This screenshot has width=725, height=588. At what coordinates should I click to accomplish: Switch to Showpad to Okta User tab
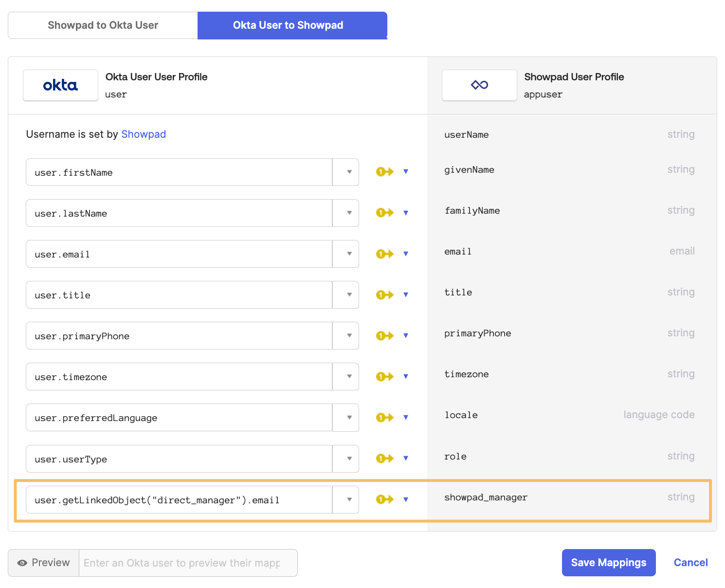click(x=103, y=25)
